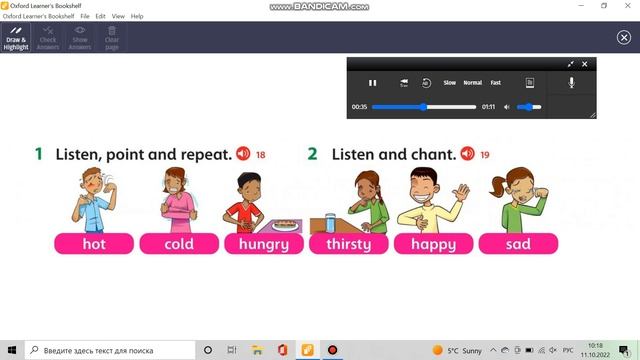
Task: Open the taskbar clock and date
Action: click(x=595, y=350)
